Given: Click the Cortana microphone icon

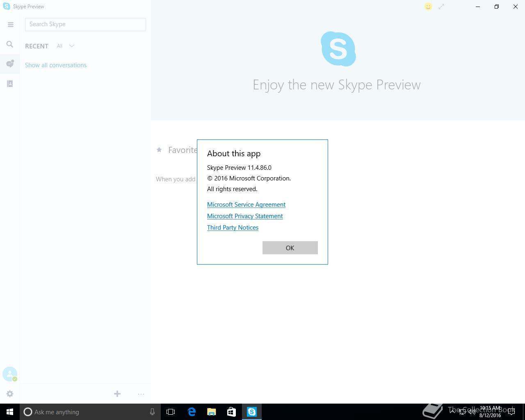Looking at the screenshot, I should point(152,412).
